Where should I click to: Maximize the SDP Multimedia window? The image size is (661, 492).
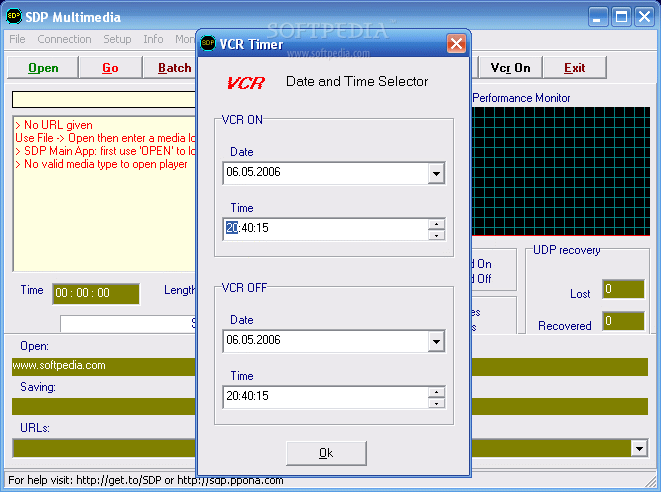tap(621, 17)
